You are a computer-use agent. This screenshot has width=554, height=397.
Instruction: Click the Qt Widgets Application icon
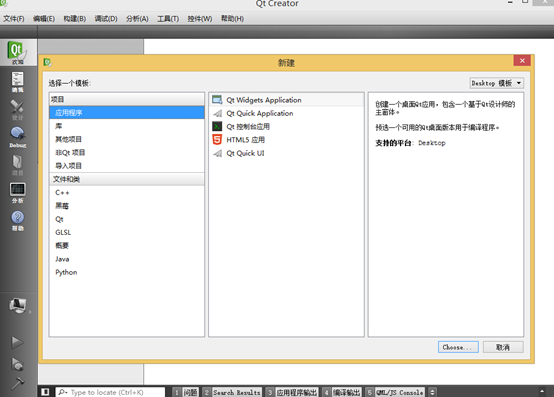(217, 100)
